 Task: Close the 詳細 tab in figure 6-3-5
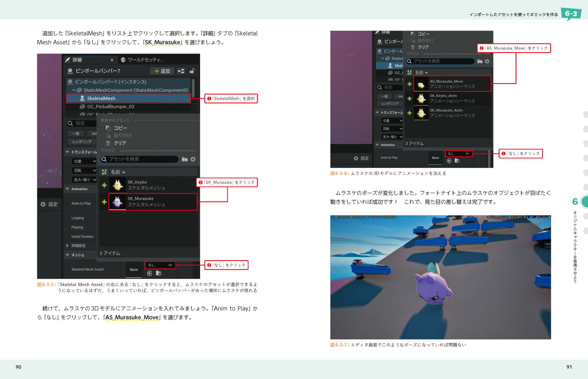pos(112,60)
